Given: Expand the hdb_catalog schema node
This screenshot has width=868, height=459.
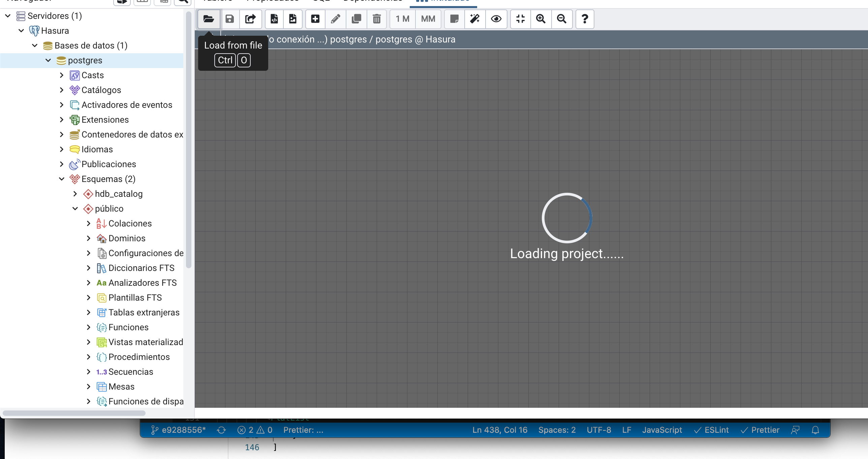Looking at the screenshot, I should 75,194.
